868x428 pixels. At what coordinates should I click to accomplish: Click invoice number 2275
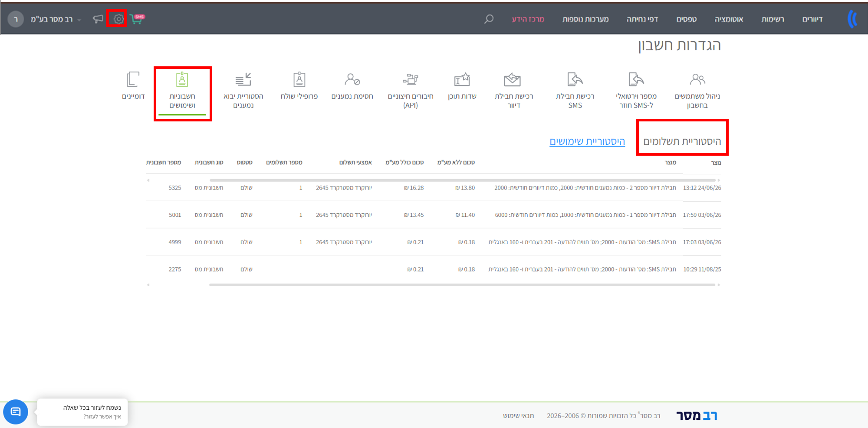coord(175,269)
